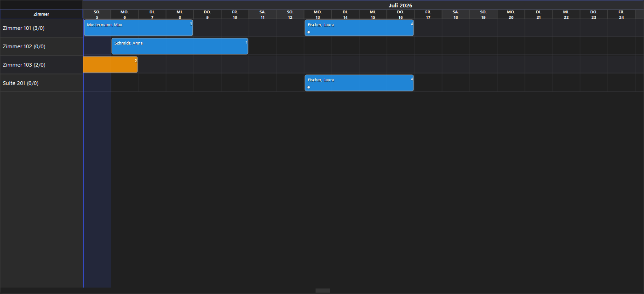Click the horizontal scrollbar thumb at bottom

coord(323,290)
